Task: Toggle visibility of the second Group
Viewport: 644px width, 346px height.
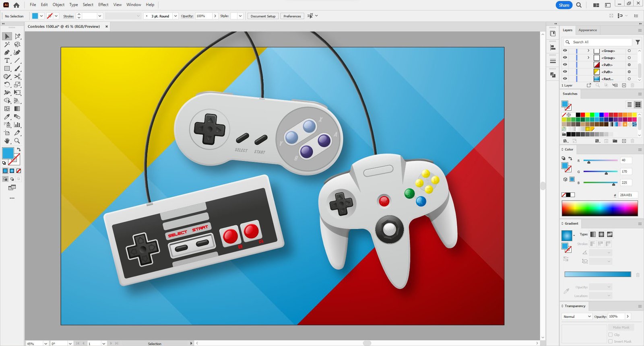Action: (565, 58)
